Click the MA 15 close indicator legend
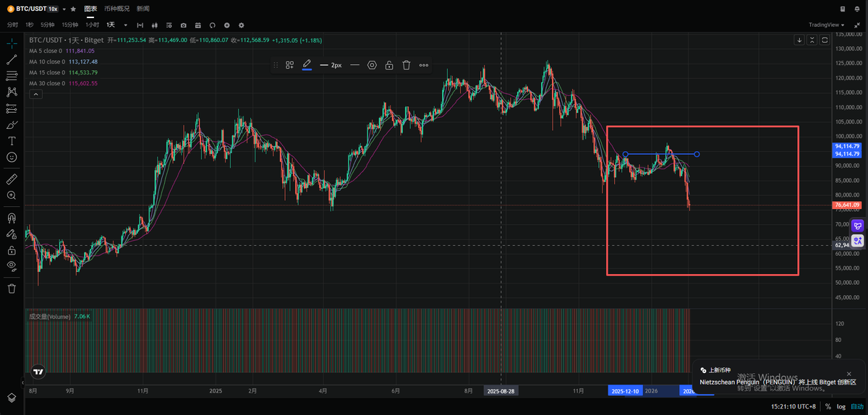Screen dimensions: 868x415 pos(63,72)
